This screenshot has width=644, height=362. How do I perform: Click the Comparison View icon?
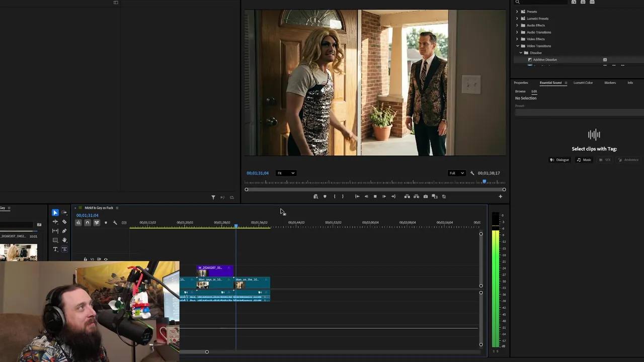[435, 197]
